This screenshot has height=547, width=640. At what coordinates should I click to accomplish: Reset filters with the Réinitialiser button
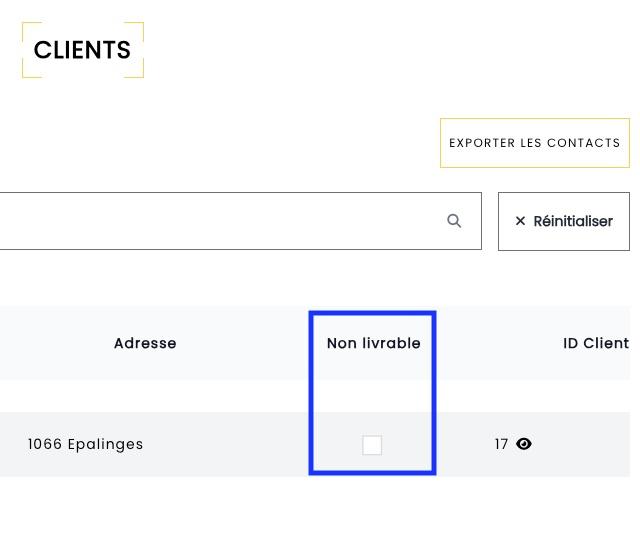564,221
